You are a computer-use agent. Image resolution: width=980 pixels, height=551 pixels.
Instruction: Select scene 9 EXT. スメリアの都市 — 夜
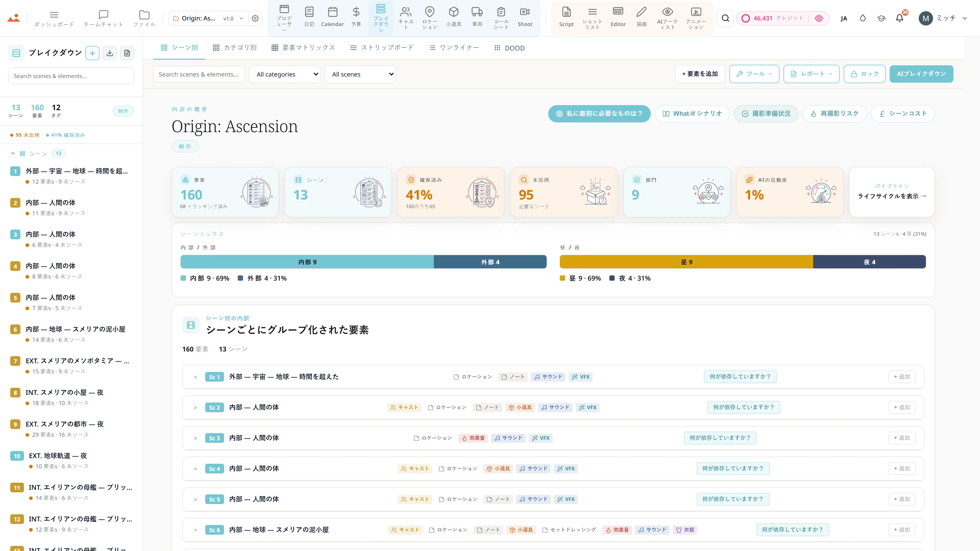(71, 429)
